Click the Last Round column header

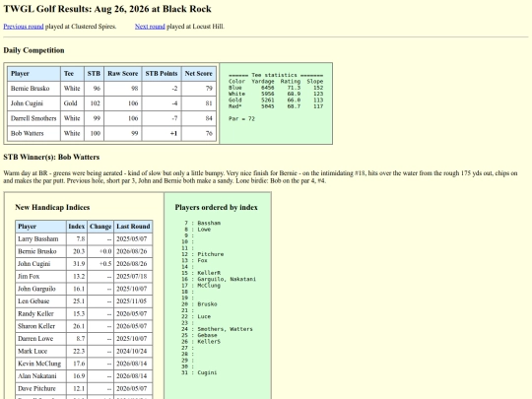tap(133, 227)
